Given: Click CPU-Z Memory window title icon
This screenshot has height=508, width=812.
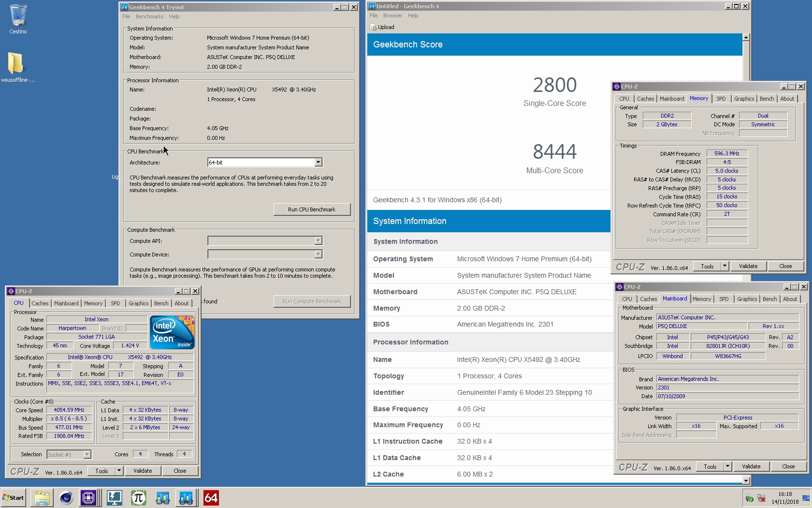Looking at the screenshot, I should point(617,87).
